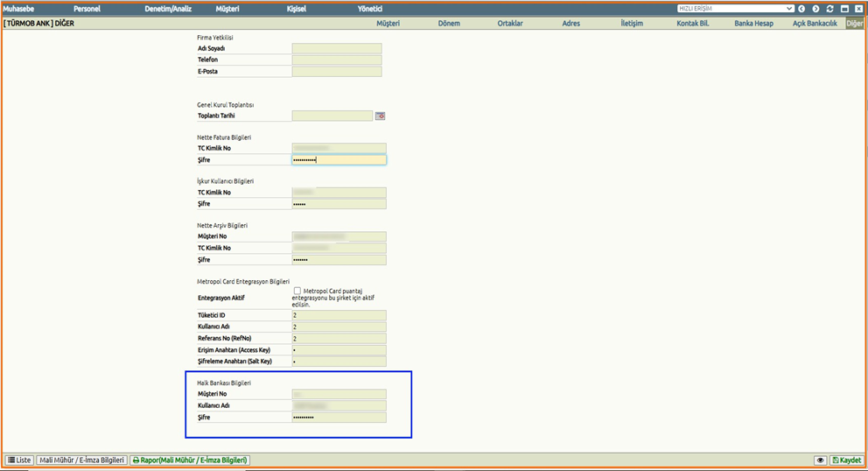Viewport: 868px width, 471px height.
Task: Go forward with the right arrow icon
Action: tap(815, 9)
